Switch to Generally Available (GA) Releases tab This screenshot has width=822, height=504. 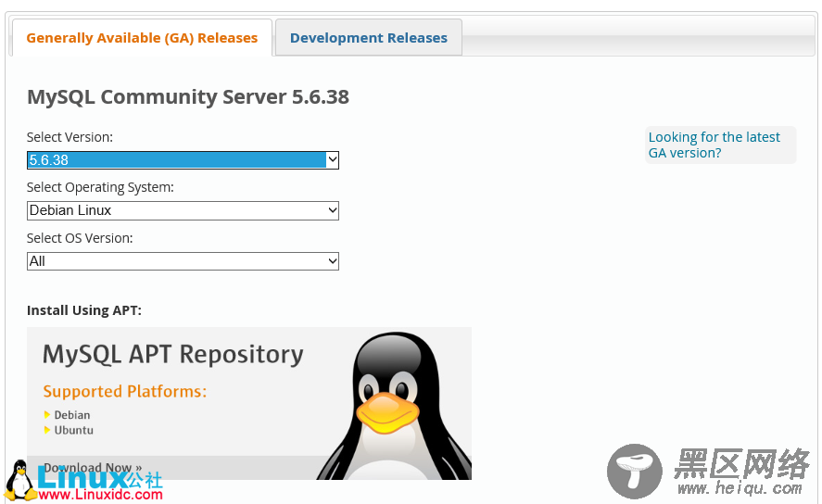(142, 38)
